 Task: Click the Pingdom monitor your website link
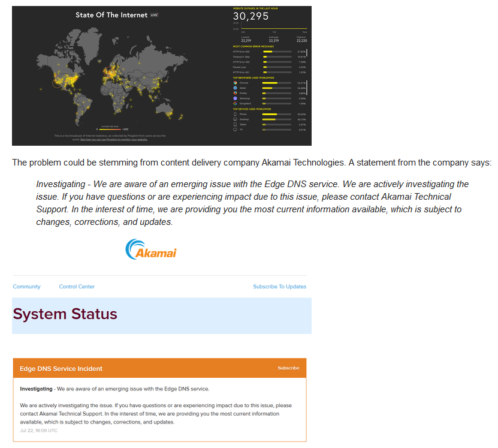point(114,140)
